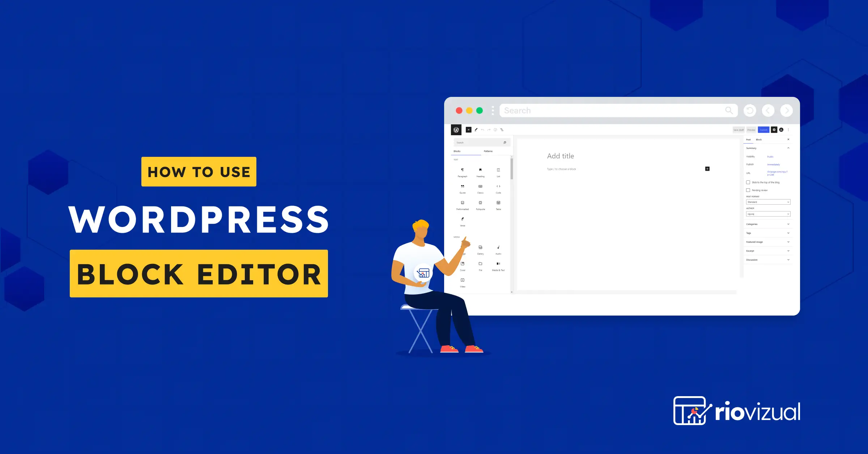Select the Quote block tool
Screen dimensions: 868x454
[x=463, y=189]
